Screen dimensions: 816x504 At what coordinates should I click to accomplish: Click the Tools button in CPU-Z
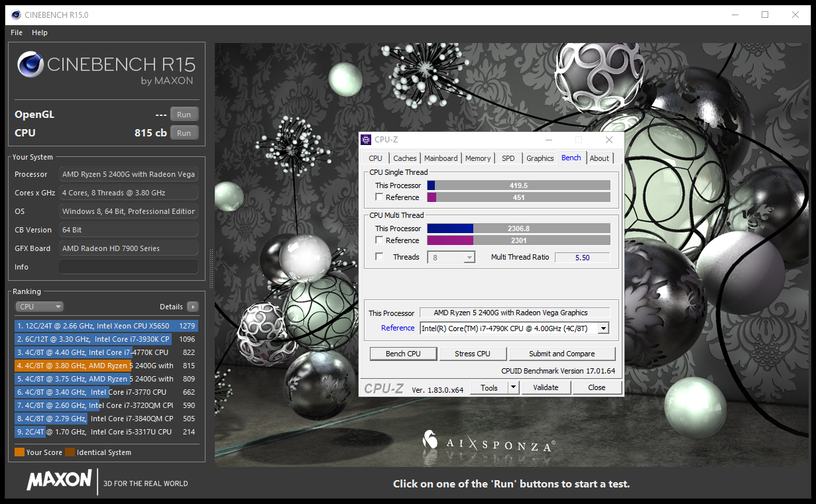tap(489, 388)
